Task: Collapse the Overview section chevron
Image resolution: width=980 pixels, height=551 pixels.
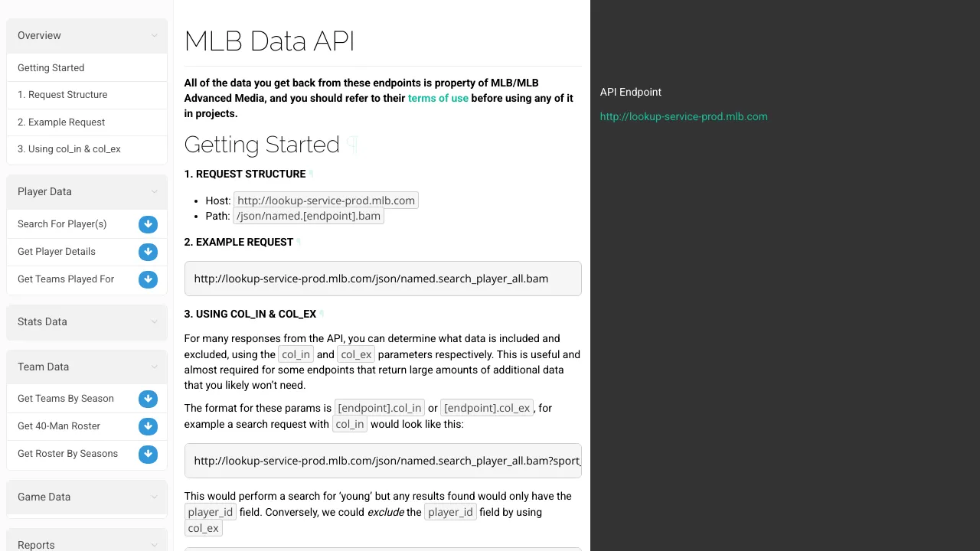Action: point(155,36)
